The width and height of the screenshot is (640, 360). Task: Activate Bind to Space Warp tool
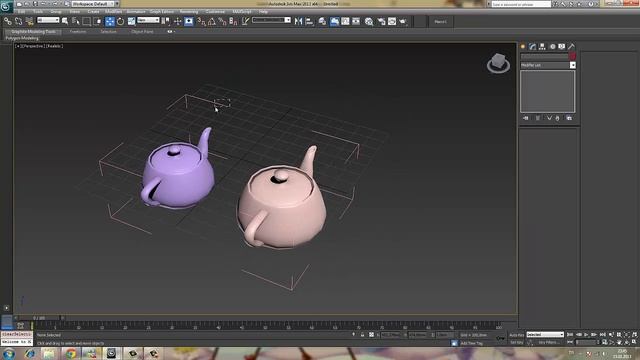tap(29, 21)
